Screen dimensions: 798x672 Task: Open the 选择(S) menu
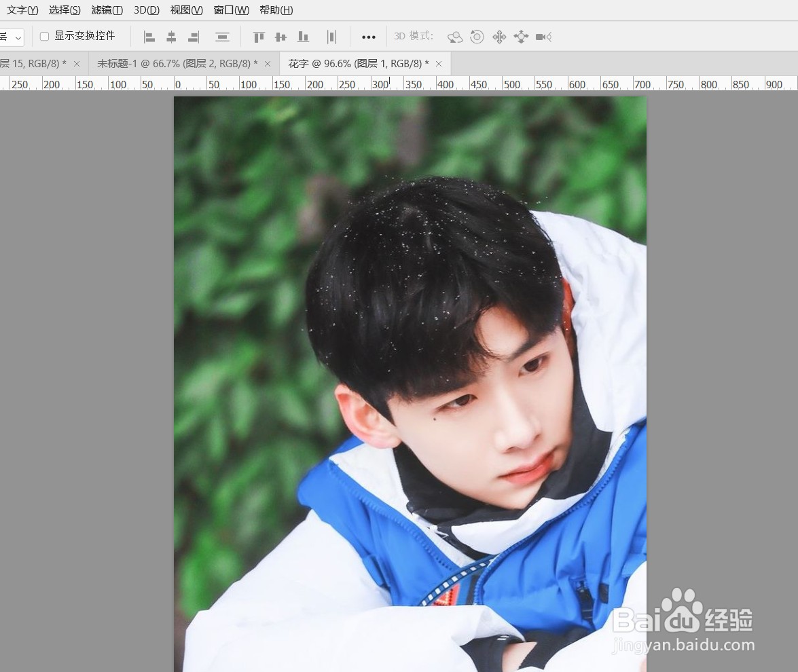pyautogui.click(x=65, y=10)
